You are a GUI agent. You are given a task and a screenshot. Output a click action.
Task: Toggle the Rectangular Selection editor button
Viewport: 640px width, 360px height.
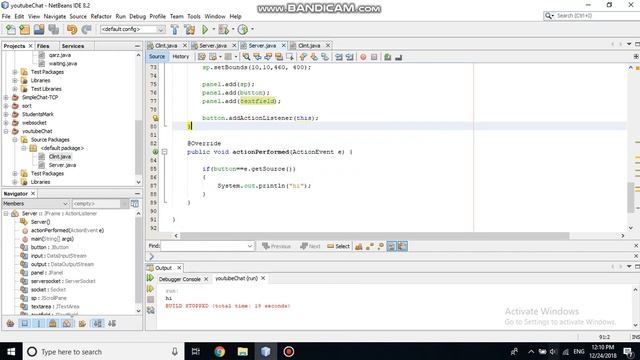[x=290, y=57]
